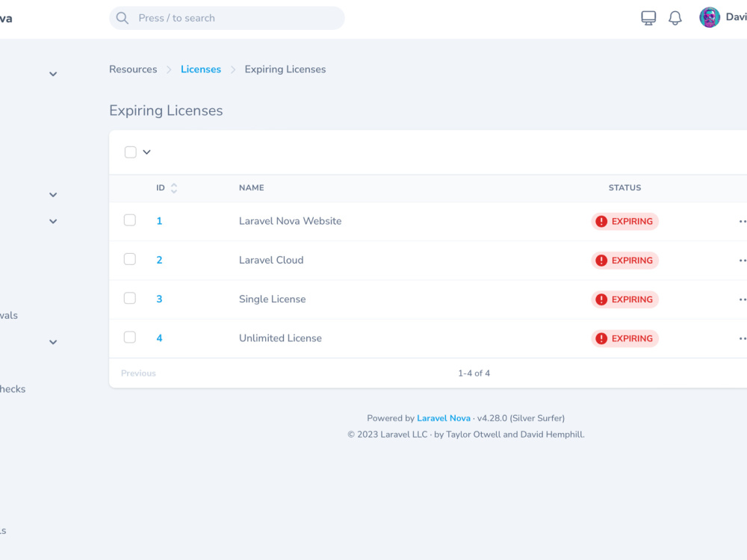
Task: Click the 'Unlimited License' name cell
Action: point(280,338)
